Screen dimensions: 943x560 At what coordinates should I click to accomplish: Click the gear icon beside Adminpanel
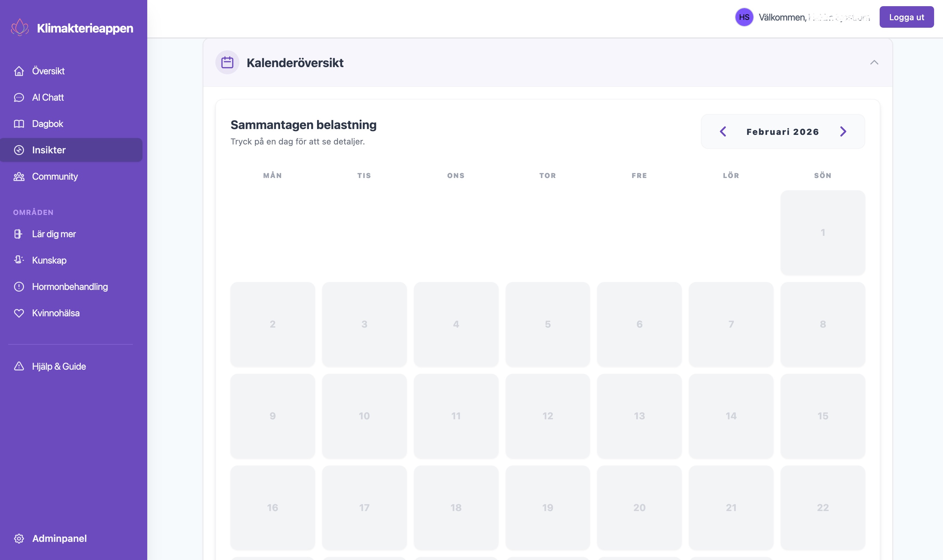click(19, 538)
